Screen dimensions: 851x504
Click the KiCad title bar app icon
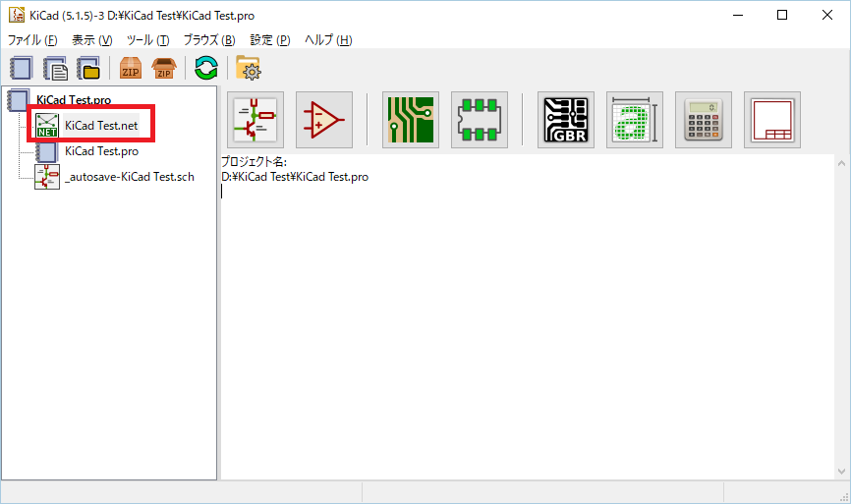[17, 15]
